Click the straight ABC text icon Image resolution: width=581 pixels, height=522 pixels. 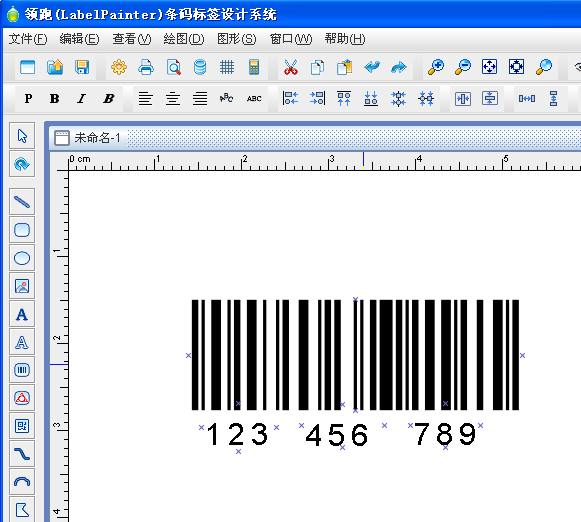pos(254,99)
